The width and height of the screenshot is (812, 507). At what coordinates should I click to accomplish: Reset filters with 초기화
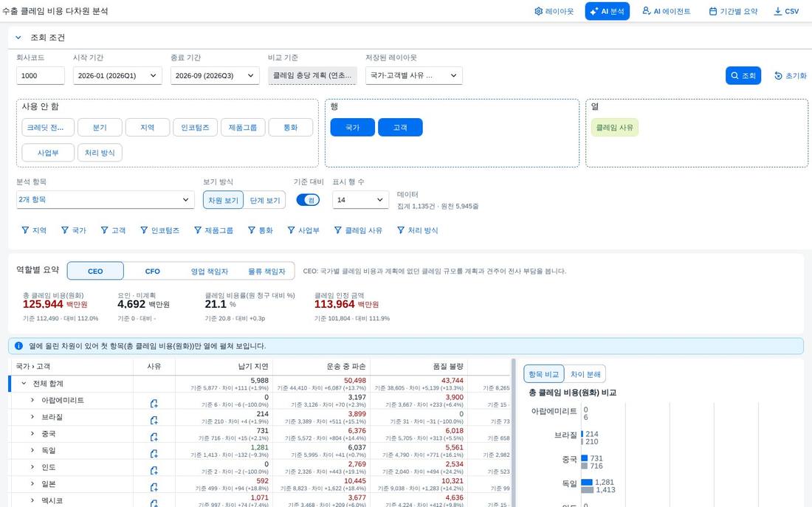(x=791, y=75)
